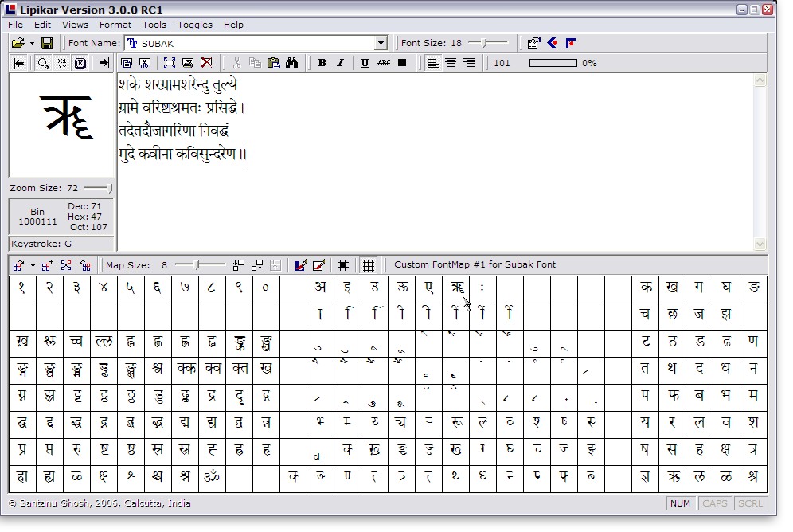
Task: Toggle strikethrough ABC formatting
Action: (384, 63)
